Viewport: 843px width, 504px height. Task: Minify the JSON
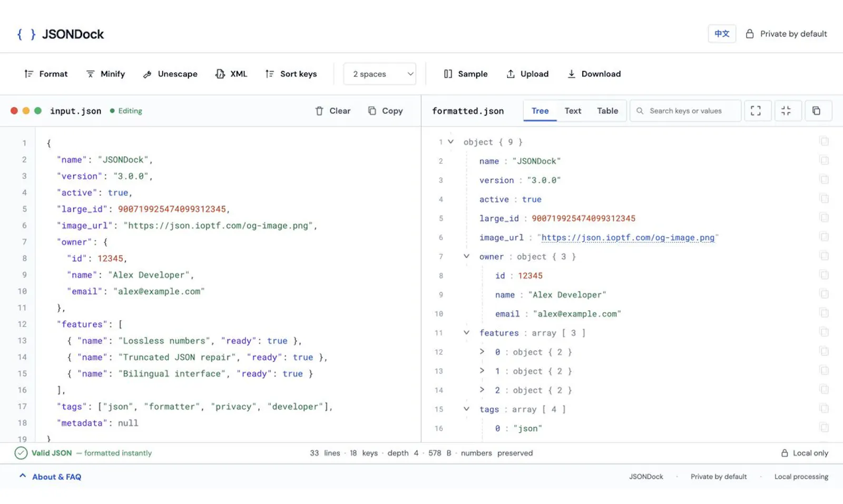click(105, 74)
